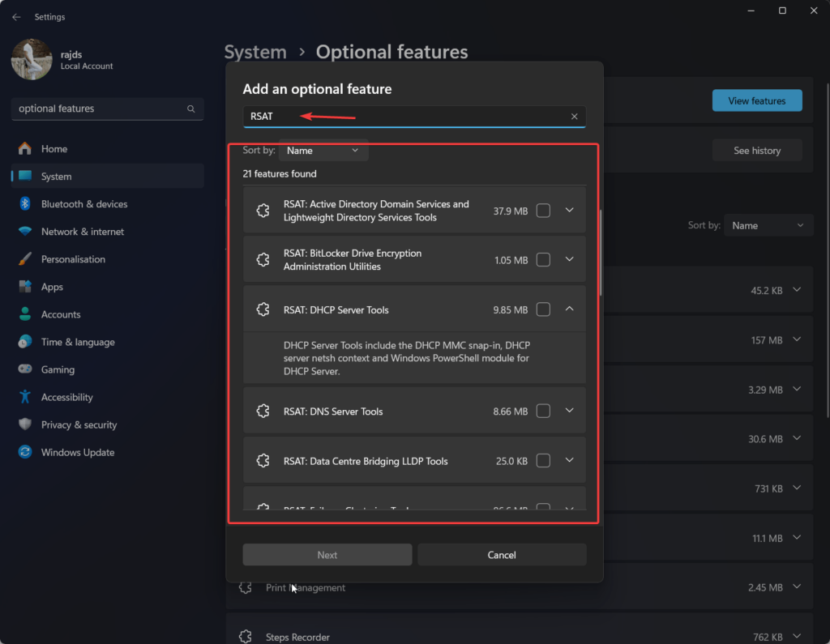Viewport: 830px width, 644px height.
Task: Expand the 157 MB feature row
Action: [797, 339]
